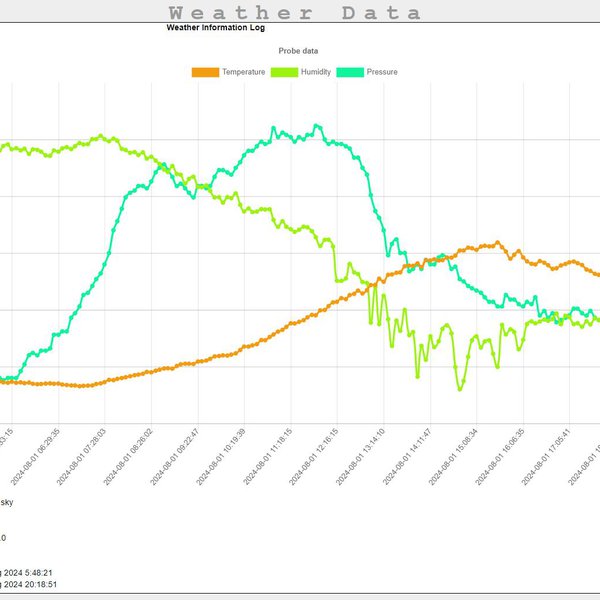The height and width of the screenshot is (600, 600).
Task: Click the temperature line's highest peak point
Action: (497, 242)
